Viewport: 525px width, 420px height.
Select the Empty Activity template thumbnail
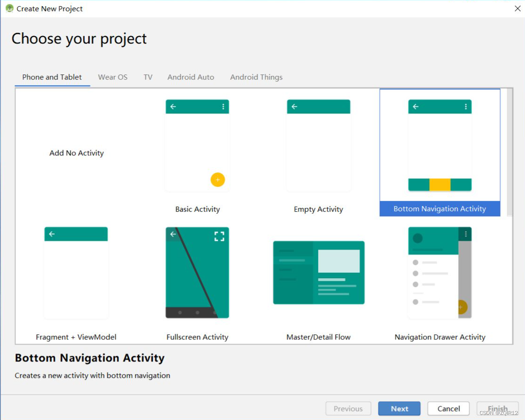(318, 146)
